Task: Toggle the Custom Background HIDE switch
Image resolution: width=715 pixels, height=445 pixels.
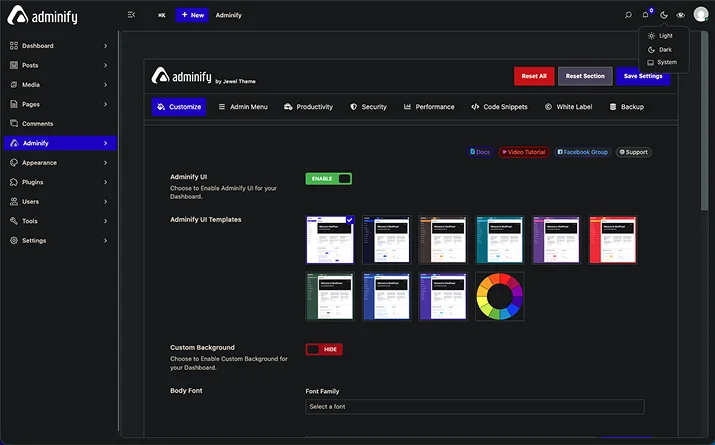Action: tap(324, 349)
